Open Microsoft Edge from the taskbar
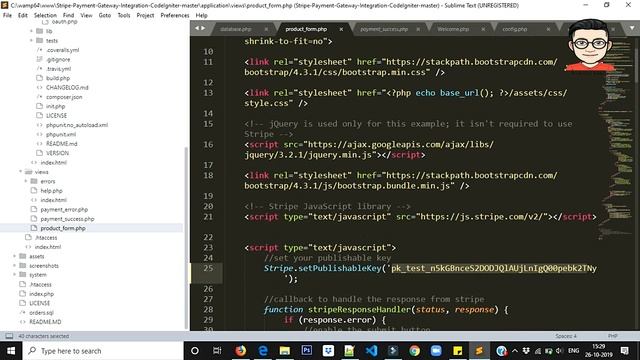 pyautogui.click(x=263, y=351)
